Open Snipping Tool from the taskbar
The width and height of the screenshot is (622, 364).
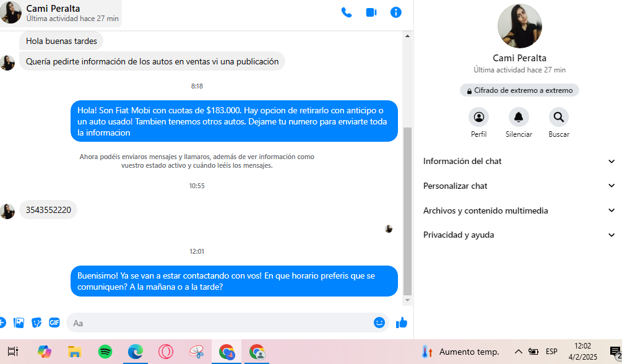pos(196,352)
